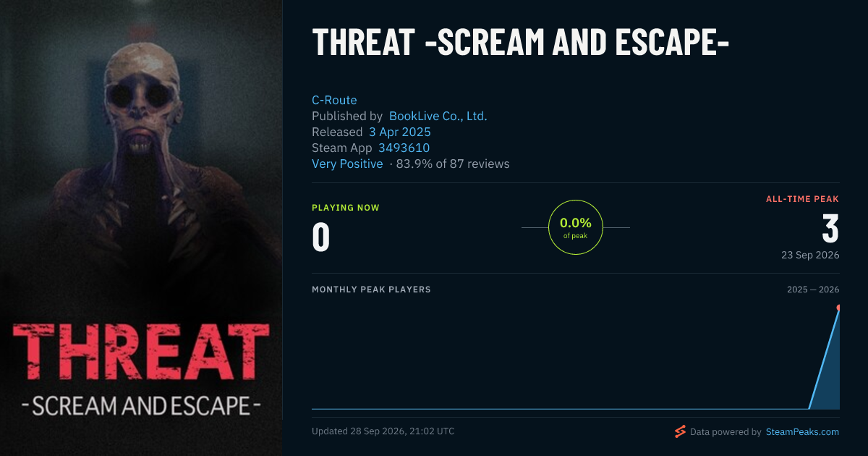
Task: Click the Playing Now count 0
Action: [x=320, y=237]
